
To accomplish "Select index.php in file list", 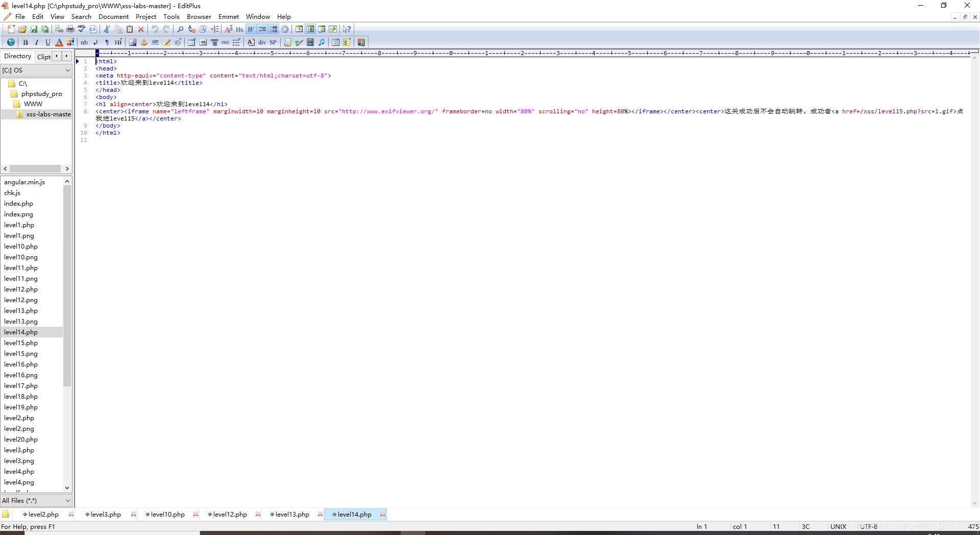I will (x=18, y=204).
